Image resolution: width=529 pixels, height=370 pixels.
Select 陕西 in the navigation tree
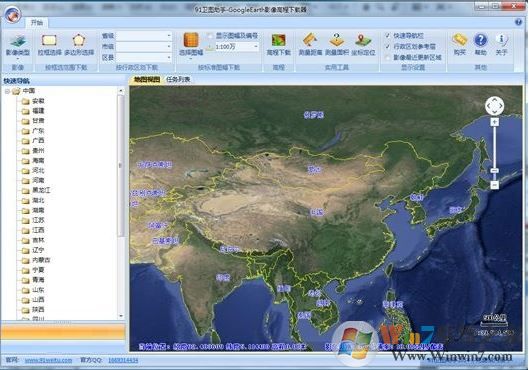pos(38,310)
